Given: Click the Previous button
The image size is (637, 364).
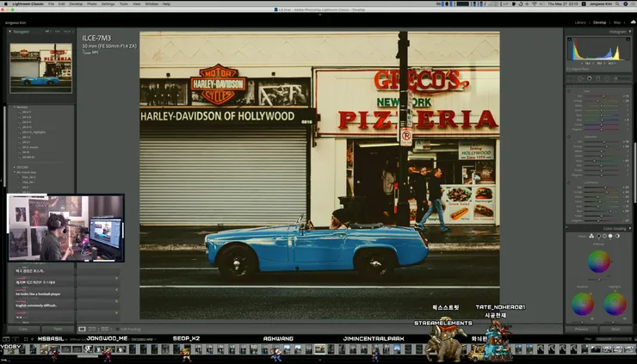Looking at the screenshot, I should point(581,329).
